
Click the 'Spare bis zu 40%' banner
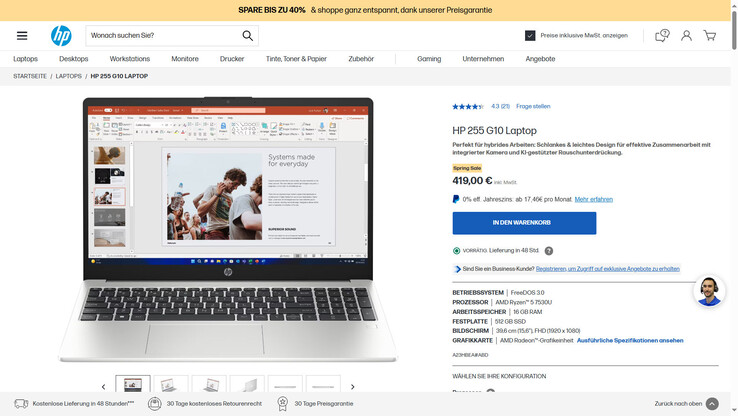(365, 10)
